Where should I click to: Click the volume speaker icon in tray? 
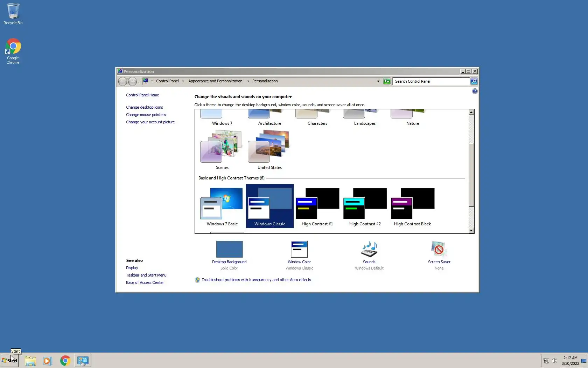click(554, 361)
